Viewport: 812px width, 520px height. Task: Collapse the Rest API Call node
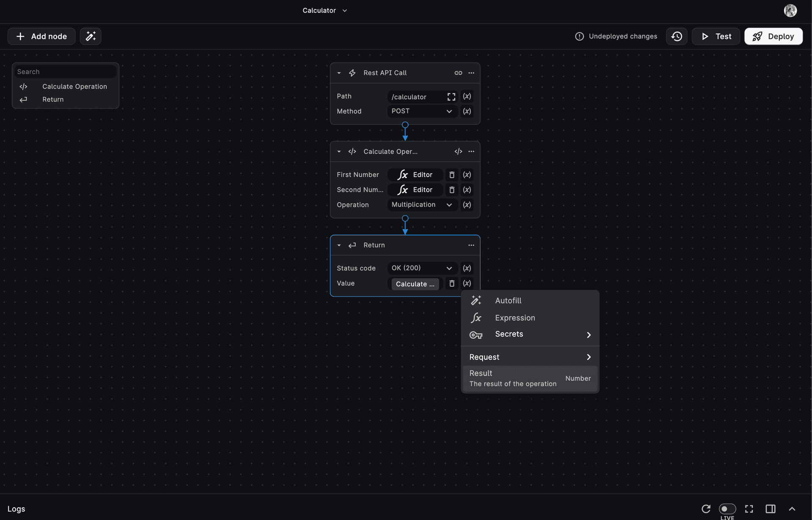tap(339, 73)
